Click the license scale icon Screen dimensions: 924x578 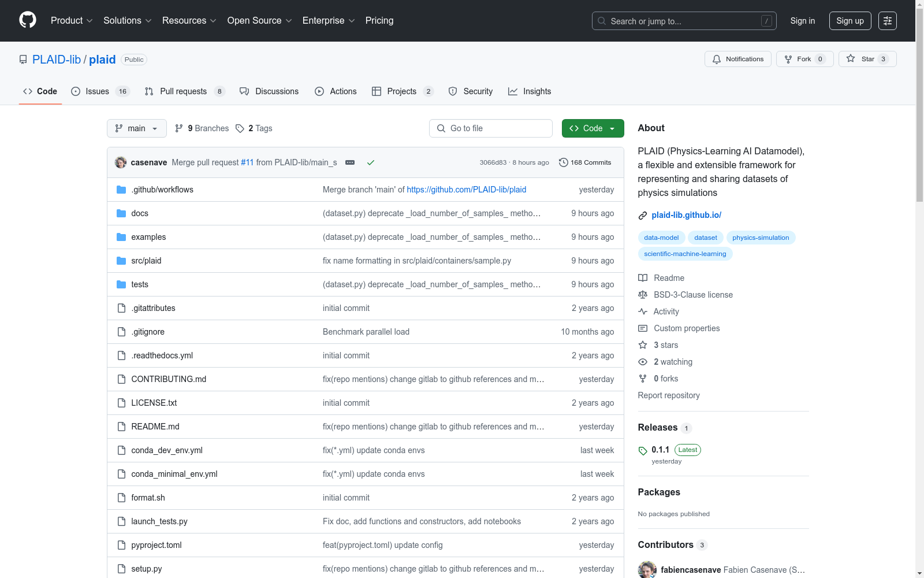pos(643,295)
